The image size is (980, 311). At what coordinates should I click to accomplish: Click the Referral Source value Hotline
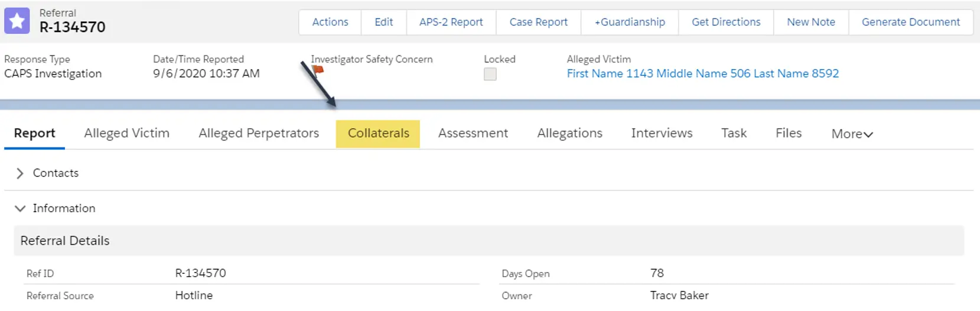point(194,295)
